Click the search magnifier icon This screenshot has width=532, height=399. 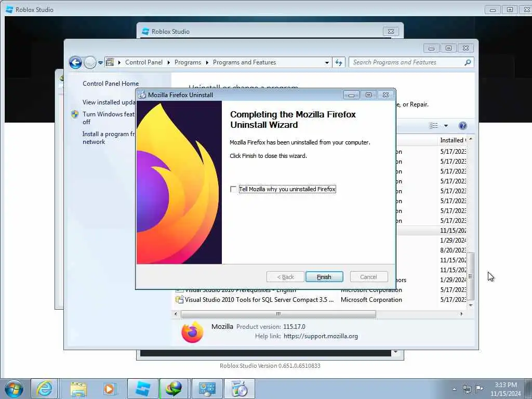pos(468,62)
